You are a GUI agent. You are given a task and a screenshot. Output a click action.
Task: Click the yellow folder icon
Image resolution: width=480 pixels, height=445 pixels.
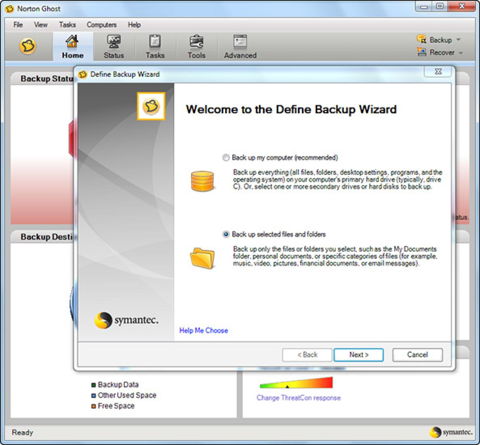coord(202,258)
